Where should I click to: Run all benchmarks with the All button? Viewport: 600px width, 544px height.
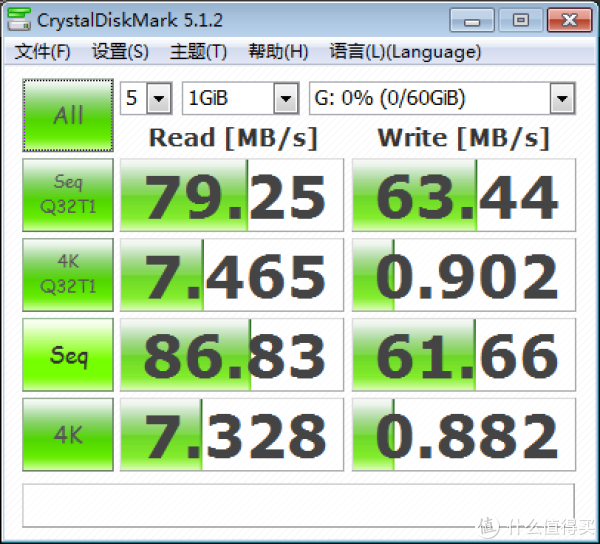[68, 115]
